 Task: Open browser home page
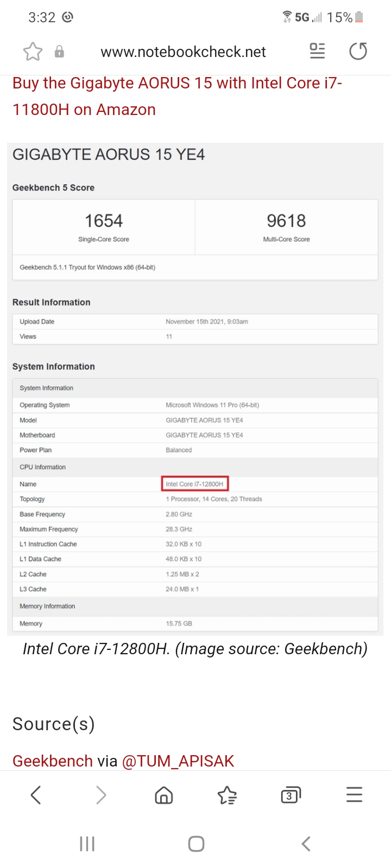(x=164, y=795)
